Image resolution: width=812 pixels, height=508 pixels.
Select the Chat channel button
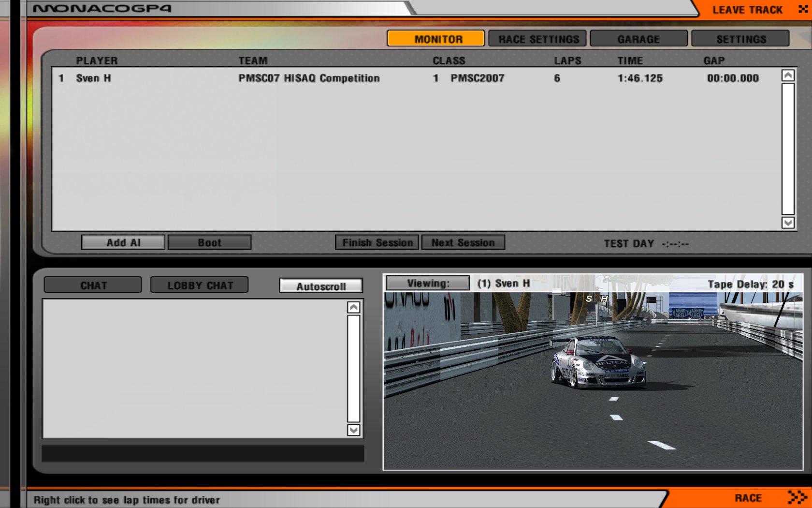tap(93, 285)
